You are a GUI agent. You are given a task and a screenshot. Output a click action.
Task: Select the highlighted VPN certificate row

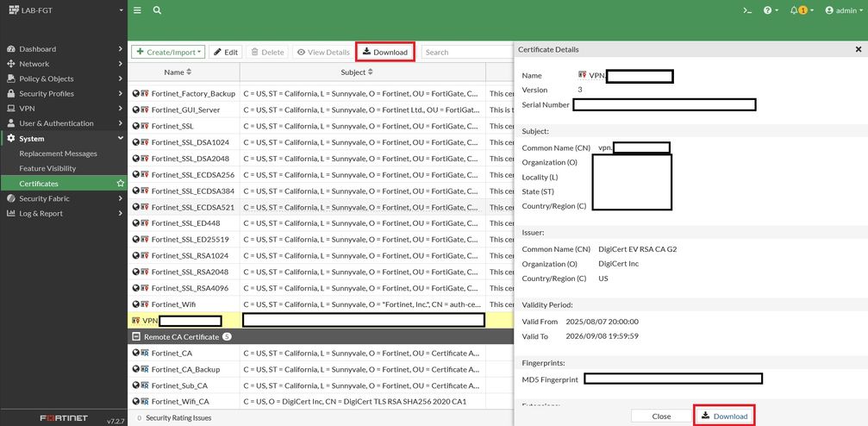pyautogui.click(x=321, y=320)
